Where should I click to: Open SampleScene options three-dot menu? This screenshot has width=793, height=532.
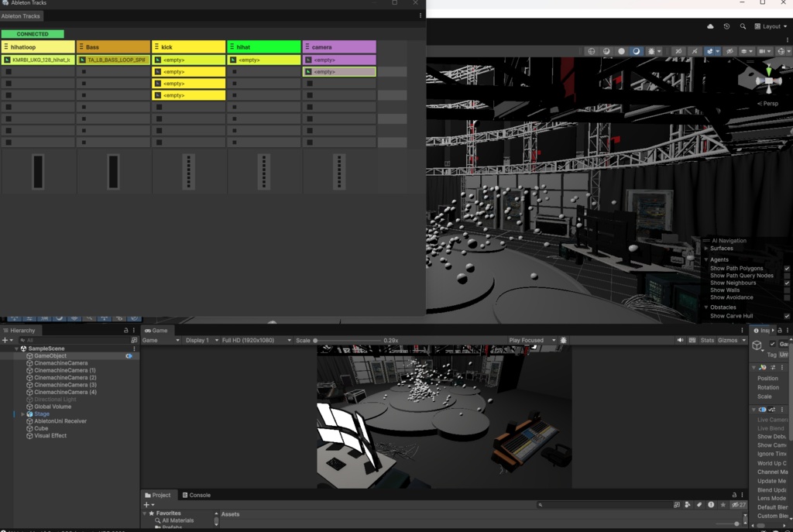134,348
